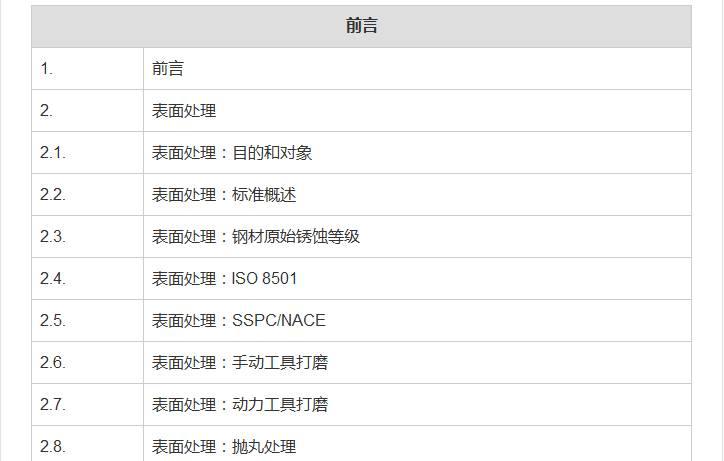Select the 2.5. number cell
724x461 pixels.
53,321
